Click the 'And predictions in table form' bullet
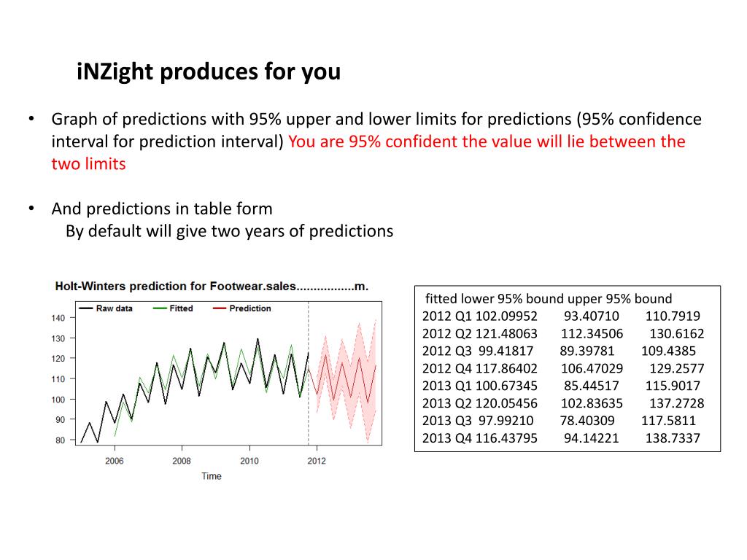The height and width of the screenshot is (560, 747). coord(162,209)
